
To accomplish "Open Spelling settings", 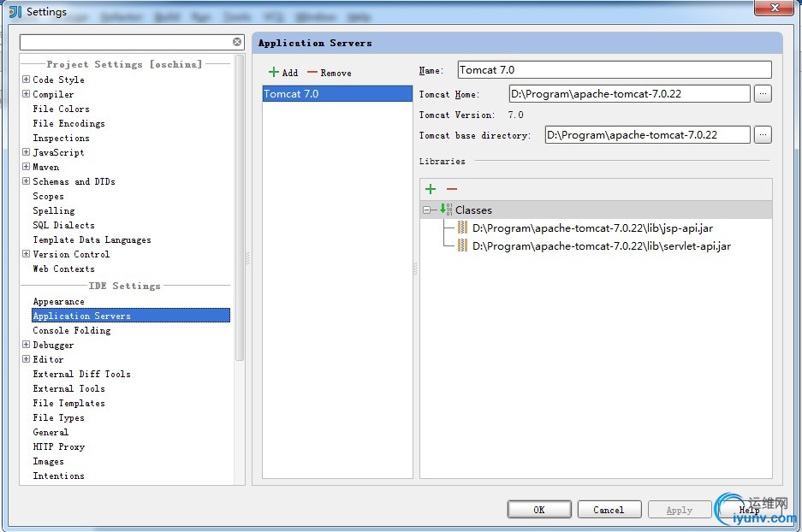I will coord(53,210).
